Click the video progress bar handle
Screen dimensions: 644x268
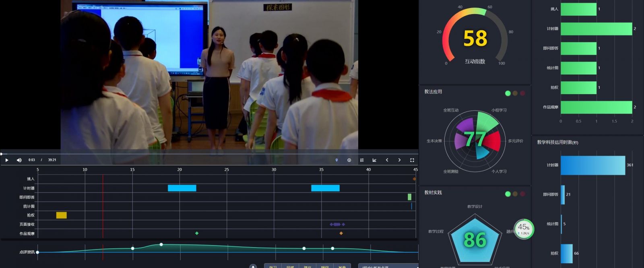tap(1, 154)
